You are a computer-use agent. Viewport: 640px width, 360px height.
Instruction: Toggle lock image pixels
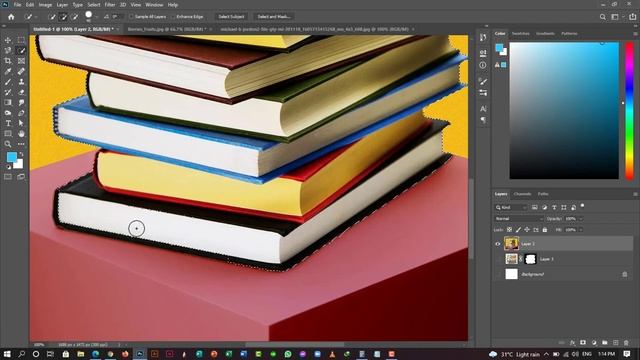tap(518, 230)
